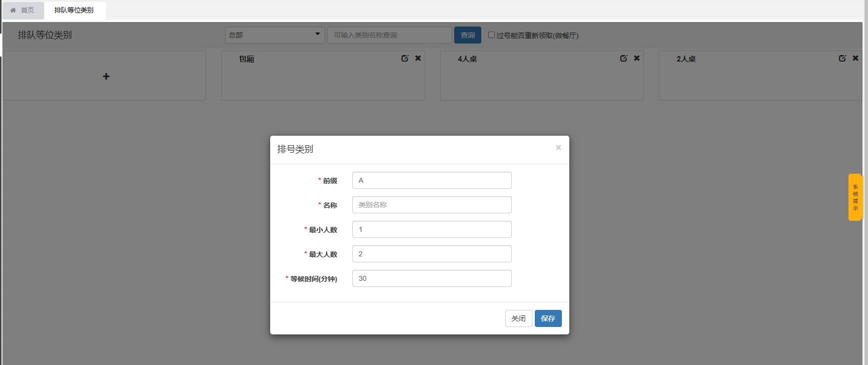Edit the 4人桌 category card
This screenshot has width=868, height=365.
(x=623, y=59)
